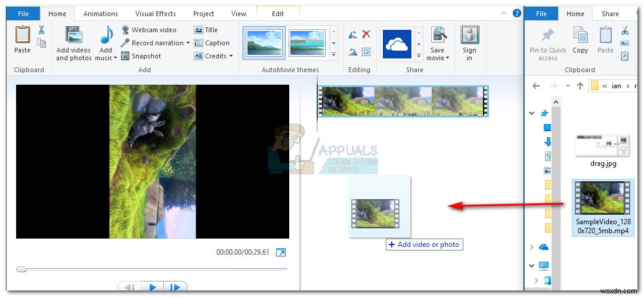Collapse the Quick access tree node
The image size is (644, 297).
[x=532, y=113]
